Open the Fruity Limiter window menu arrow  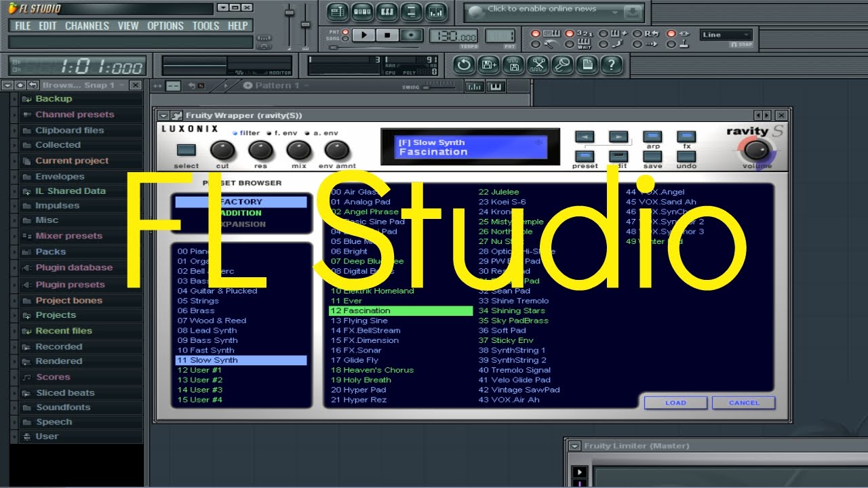575,446
